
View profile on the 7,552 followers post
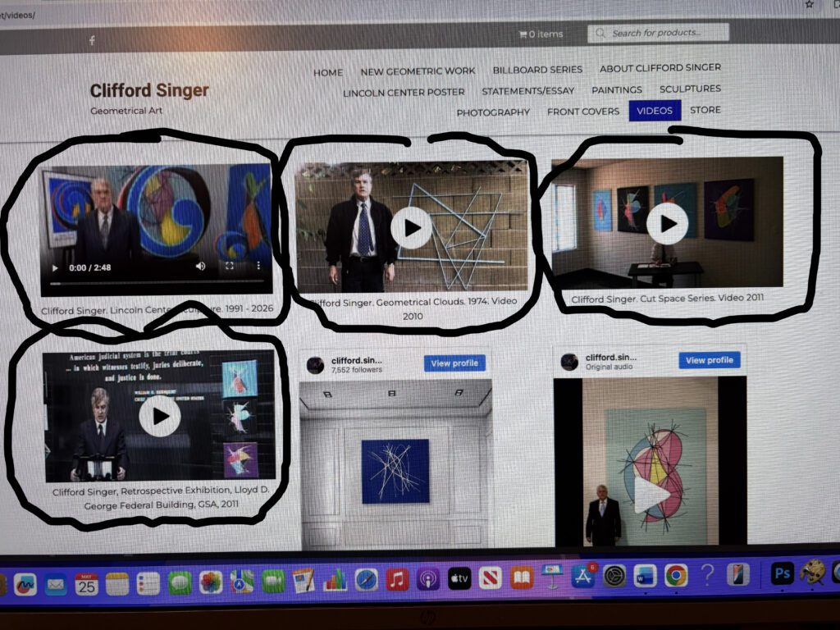454,363
